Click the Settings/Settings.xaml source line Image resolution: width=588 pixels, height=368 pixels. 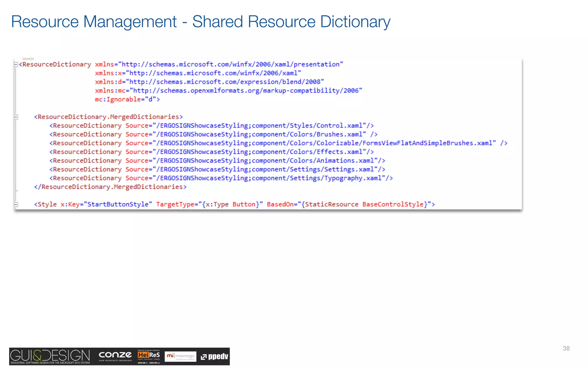tap(217, 169)
